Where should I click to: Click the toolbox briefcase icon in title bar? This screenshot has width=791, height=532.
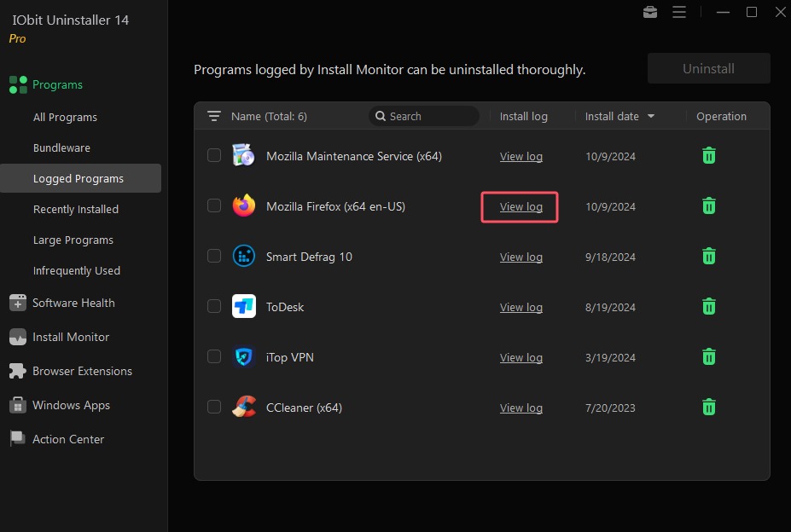[x=649, y=12]
